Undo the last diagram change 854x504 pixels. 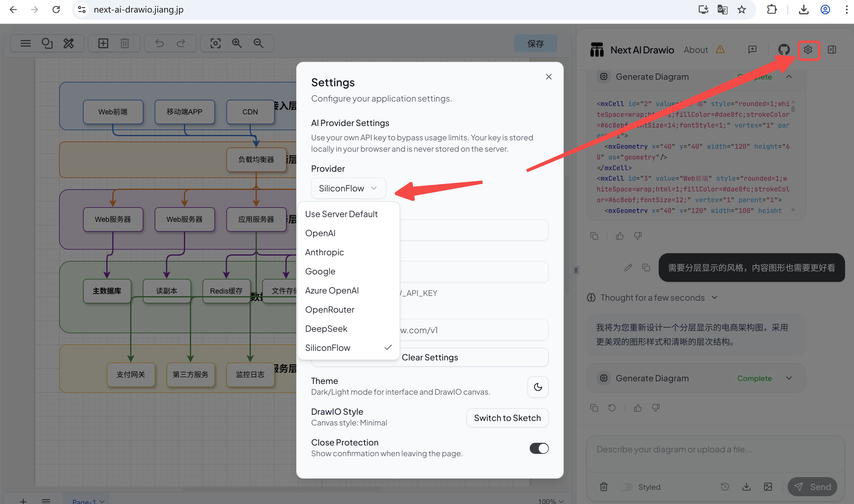coord(159,43)
